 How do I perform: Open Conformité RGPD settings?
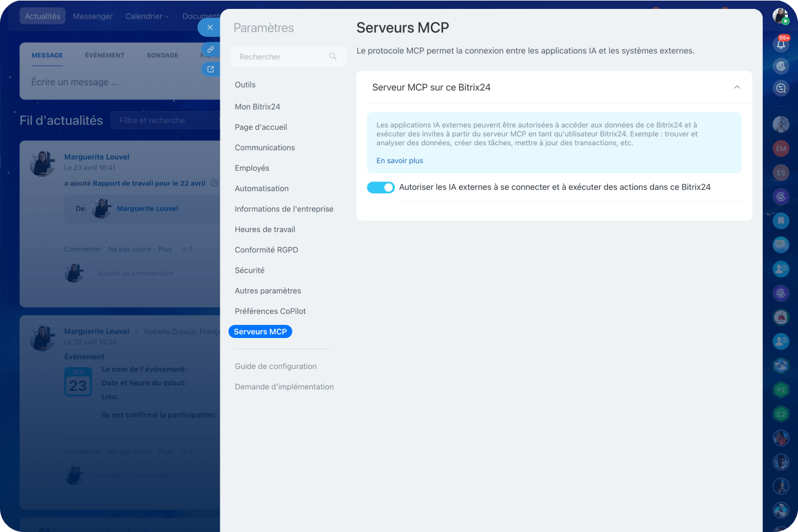266,250
